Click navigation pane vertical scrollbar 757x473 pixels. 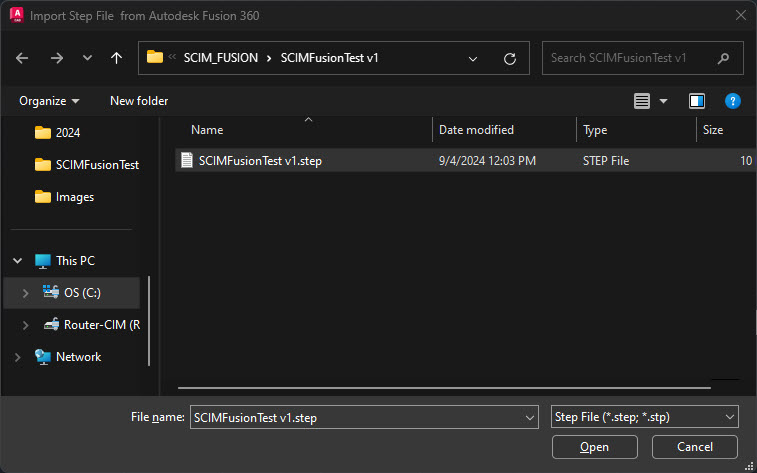(149, 320)
